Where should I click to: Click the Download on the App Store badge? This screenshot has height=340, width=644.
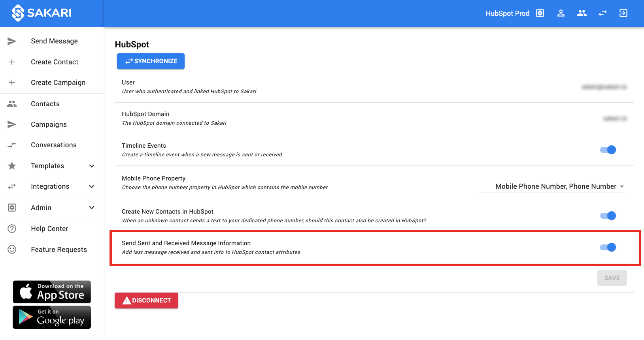pyautogui.click(x=52, y=292)
